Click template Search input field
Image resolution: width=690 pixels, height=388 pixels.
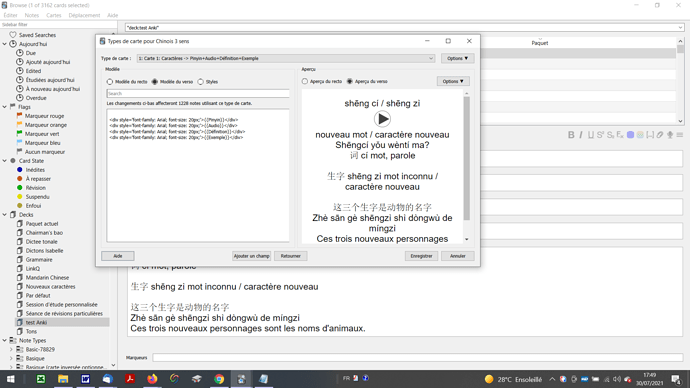(198, 94)
